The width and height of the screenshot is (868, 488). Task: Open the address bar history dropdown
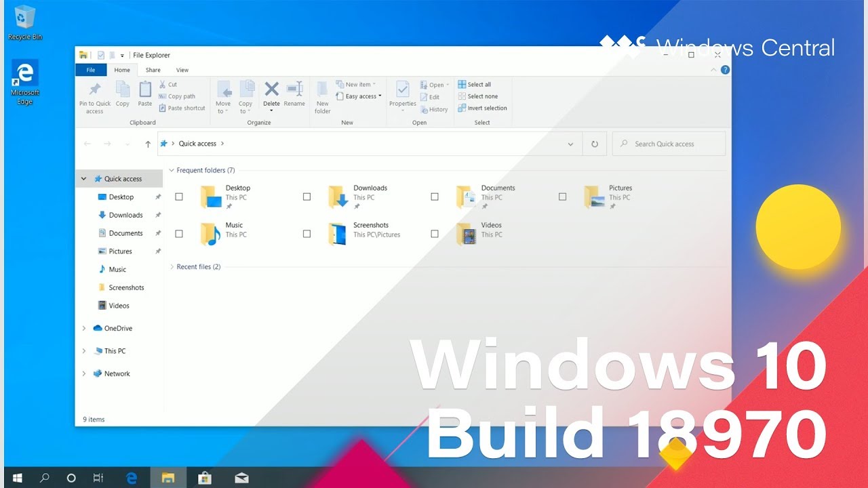pos(570,144)
